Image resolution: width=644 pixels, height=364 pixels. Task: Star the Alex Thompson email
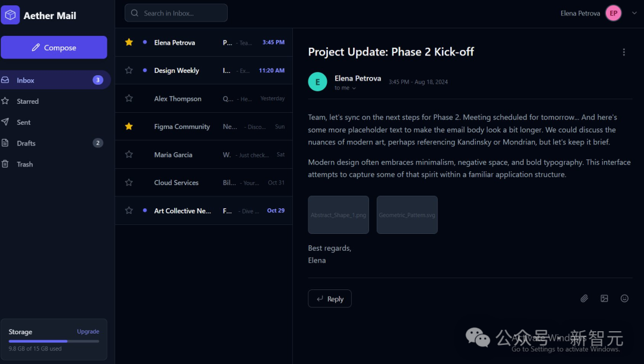pyautogui.click(x=129, y=98)
